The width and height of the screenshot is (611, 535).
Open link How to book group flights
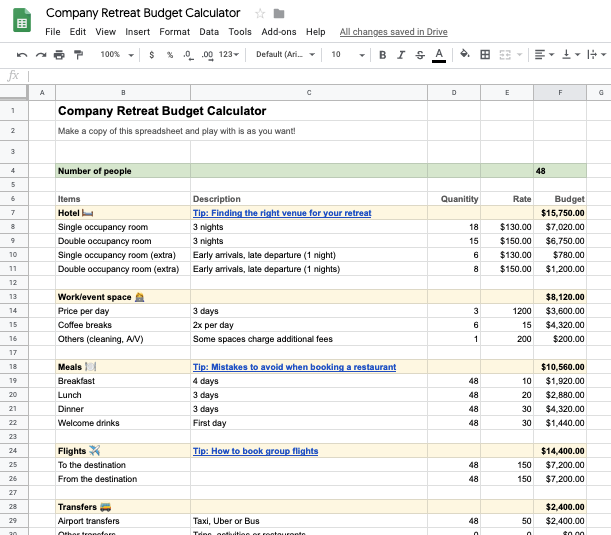256,451
